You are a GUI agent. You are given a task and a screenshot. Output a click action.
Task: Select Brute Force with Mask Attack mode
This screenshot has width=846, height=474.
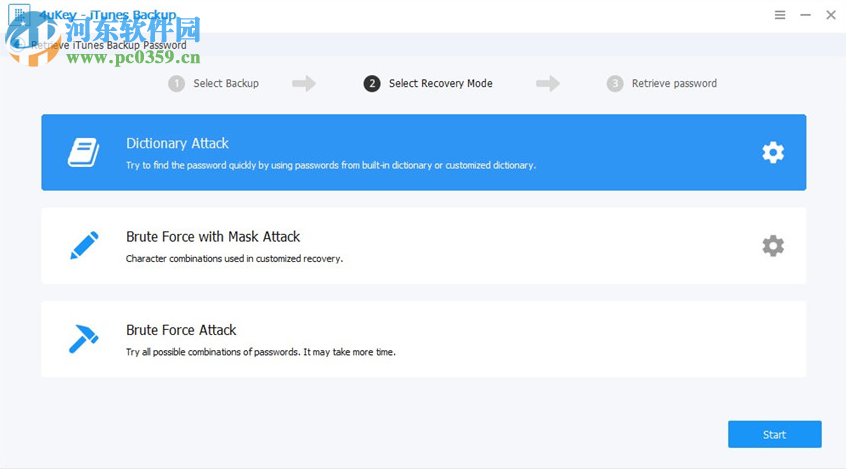click(424, 246)
